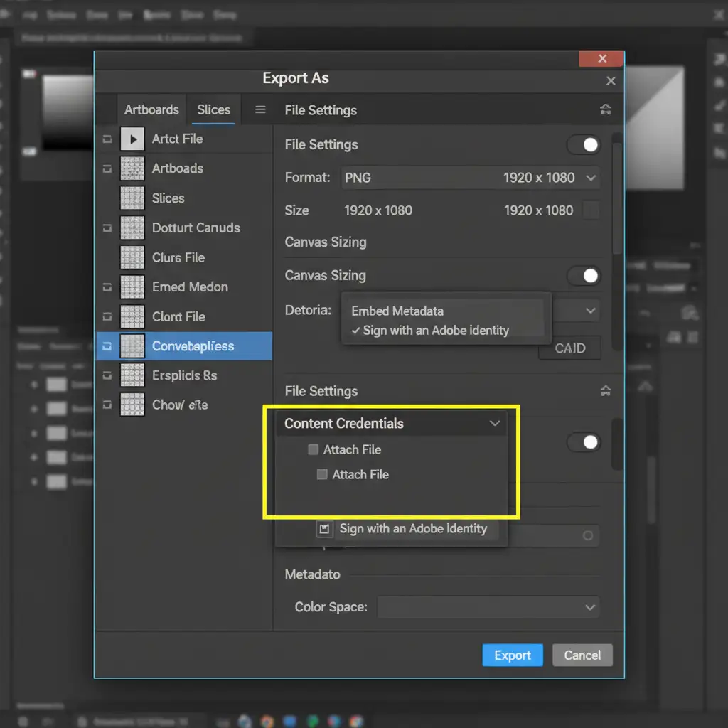Select the Emed Medon thumbnail in the list
The width and height of the screenshot is (728, 728).
(x=133, y=287)
